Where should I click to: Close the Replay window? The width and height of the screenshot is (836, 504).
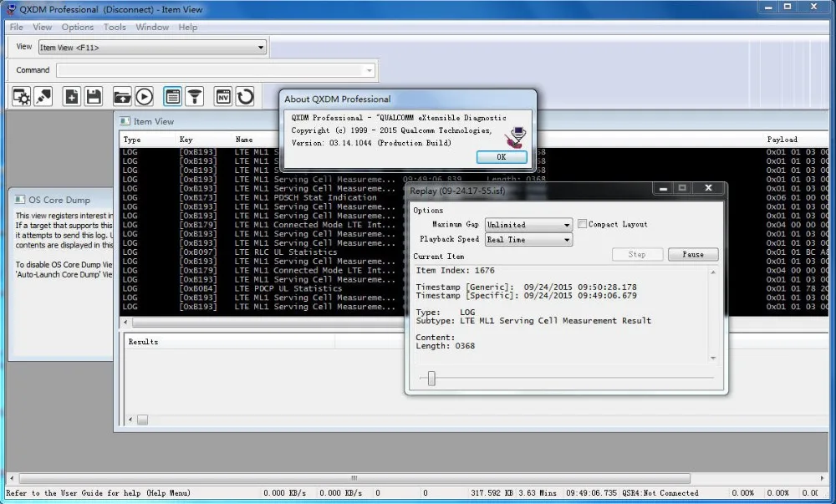(x=708, y=188)
